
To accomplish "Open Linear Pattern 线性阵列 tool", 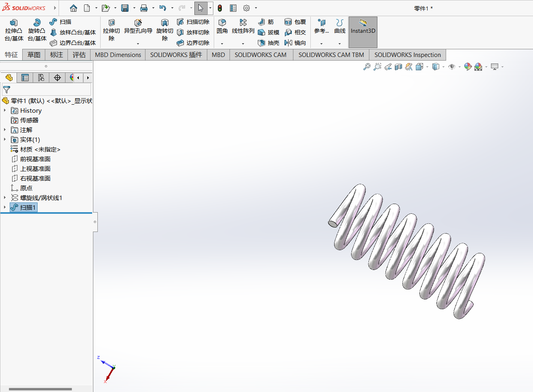I will point(243,27).
